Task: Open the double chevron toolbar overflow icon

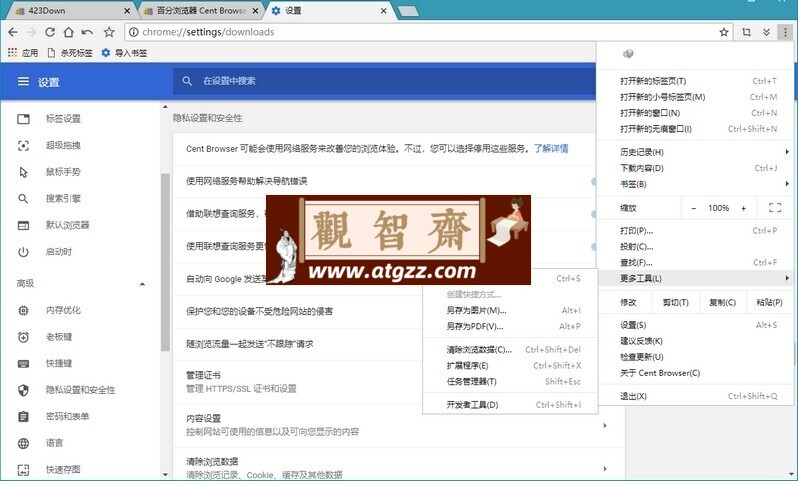Action: pos(766,32)
